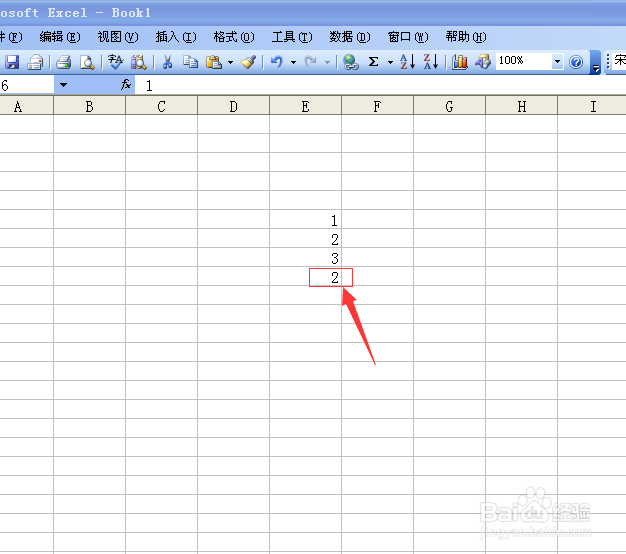Screen dimensions: 626x554
Task: Expand the Paste options dropdown arrow
Action: coord(230,62)
